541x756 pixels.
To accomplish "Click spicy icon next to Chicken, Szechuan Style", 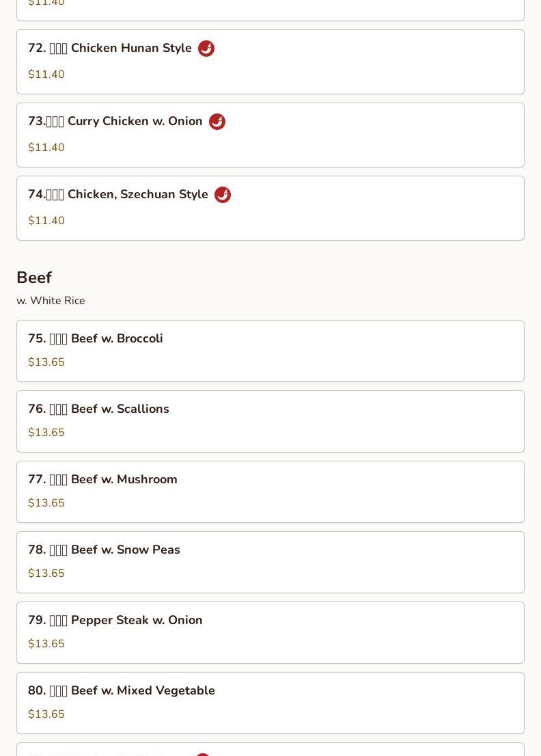I will click(x=223, y=195).
